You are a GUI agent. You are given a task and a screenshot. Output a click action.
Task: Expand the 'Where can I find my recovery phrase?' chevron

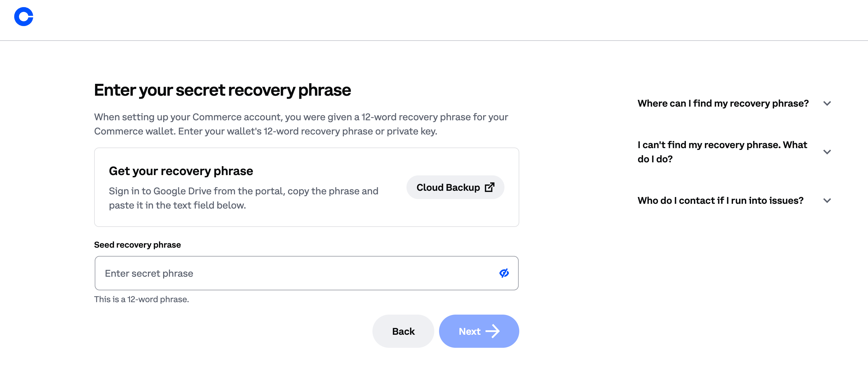pyautogui.click(x=827, y=103)
